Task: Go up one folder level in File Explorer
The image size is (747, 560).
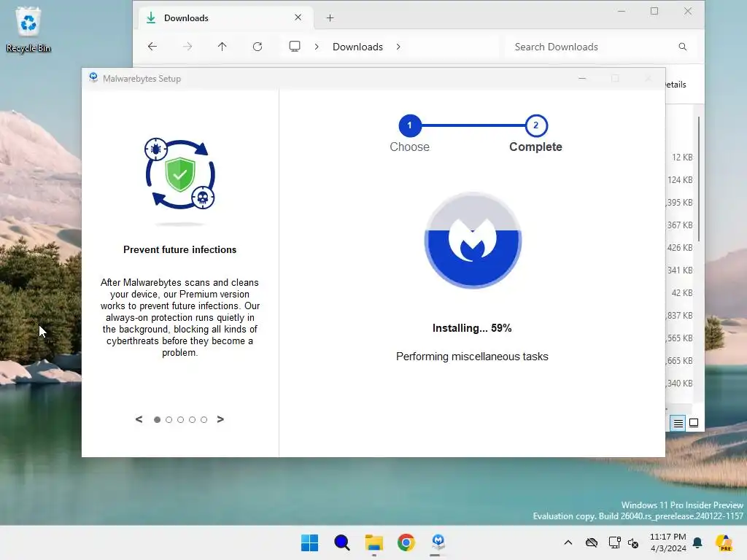Action: point(222,47)
